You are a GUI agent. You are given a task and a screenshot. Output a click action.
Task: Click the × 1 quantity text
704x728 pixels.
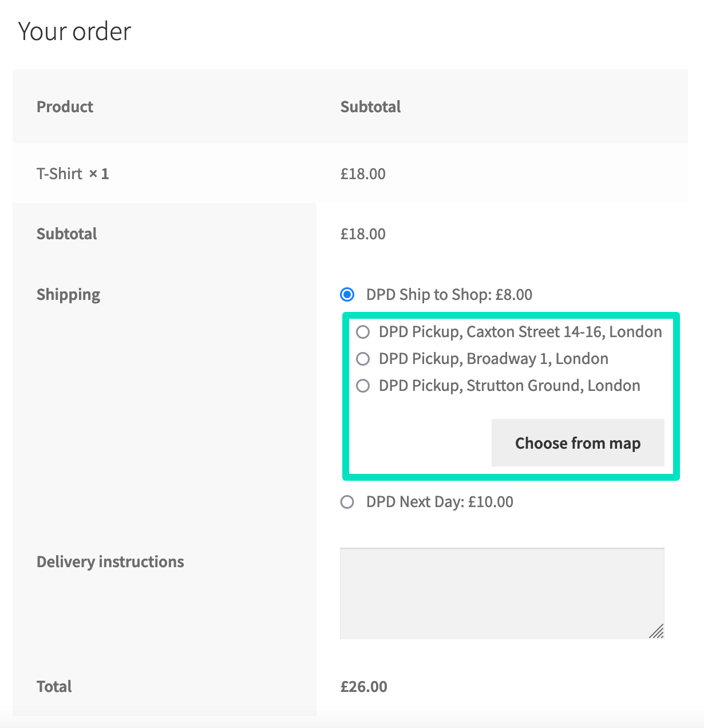click(x=99, y=174)
